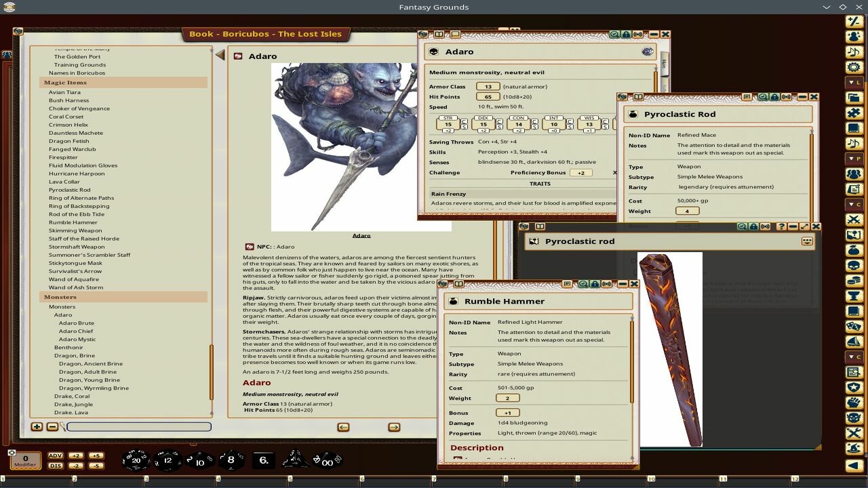The width and height of the screenshot is (868, 488).
Task: Select Dragon, Ancient Brine in the book index
Action: coord(90,364)
